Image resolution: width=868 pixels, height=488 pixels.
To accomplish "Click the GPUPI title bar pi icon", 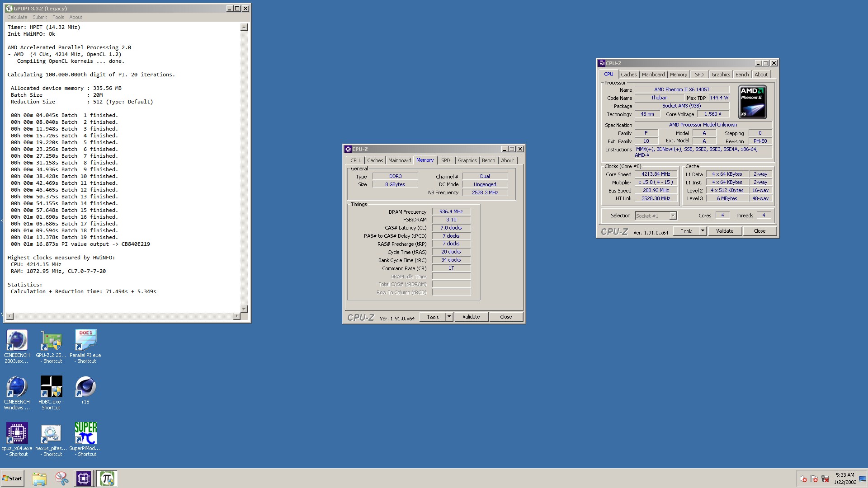I will point(9,8).
